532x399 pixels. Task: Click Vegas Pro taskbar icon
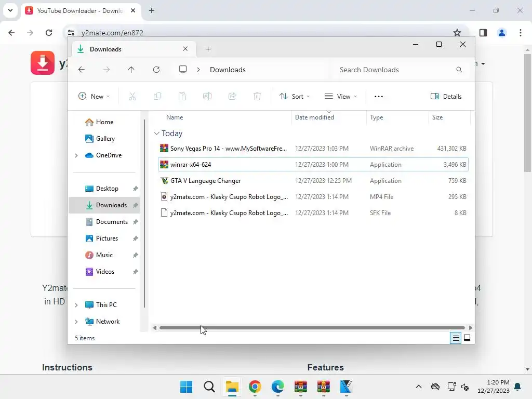(346, 387)
